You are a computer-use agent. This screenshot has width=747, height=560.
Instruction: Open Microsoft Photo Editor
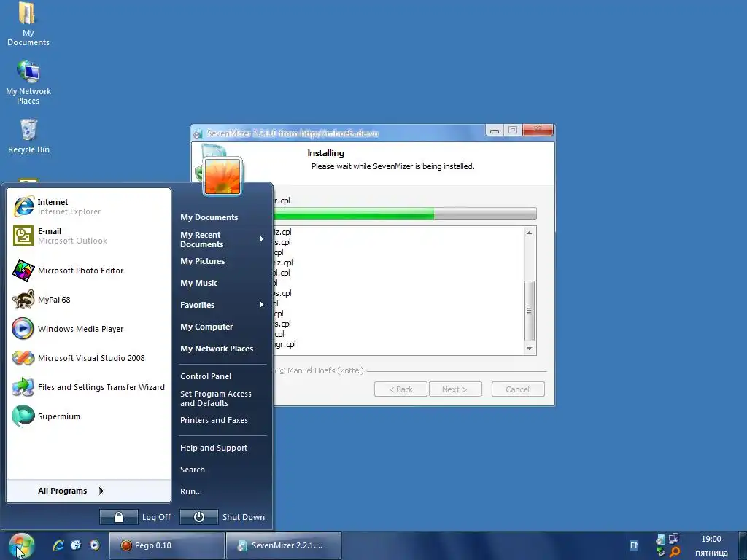(89, 271)
